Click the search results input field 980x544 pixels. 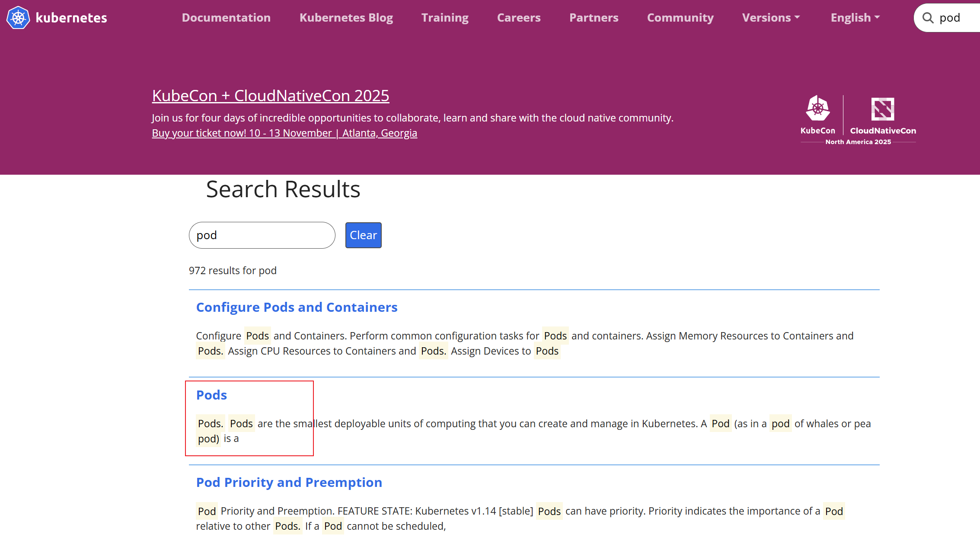(x=262, y=235)
